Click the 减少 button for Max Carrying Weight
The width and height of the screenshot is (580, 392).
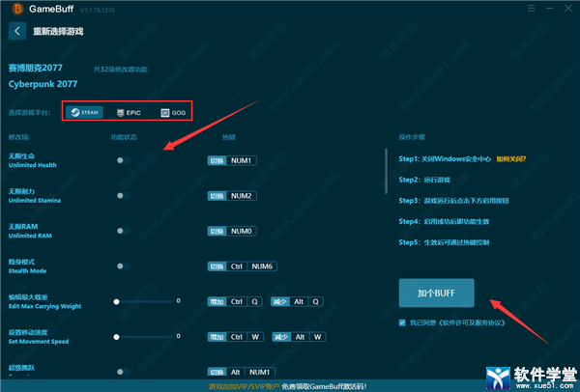click(x=279, y=301)
